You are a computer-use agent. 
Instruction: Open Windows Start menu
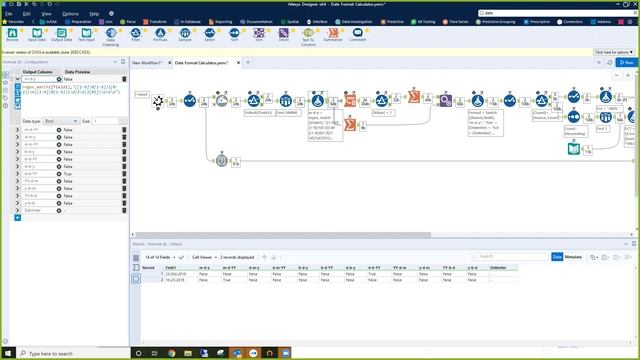8,353
